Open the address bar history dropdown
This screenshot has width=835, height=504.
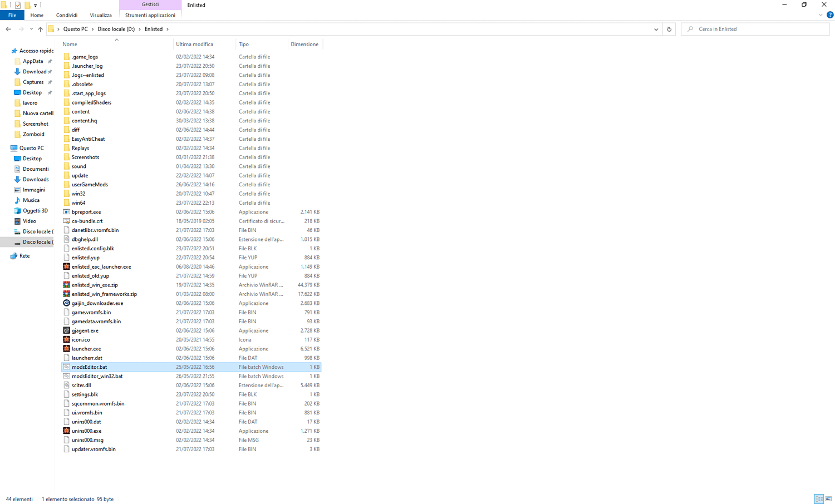pyautogui.click(x=656, y=29)
